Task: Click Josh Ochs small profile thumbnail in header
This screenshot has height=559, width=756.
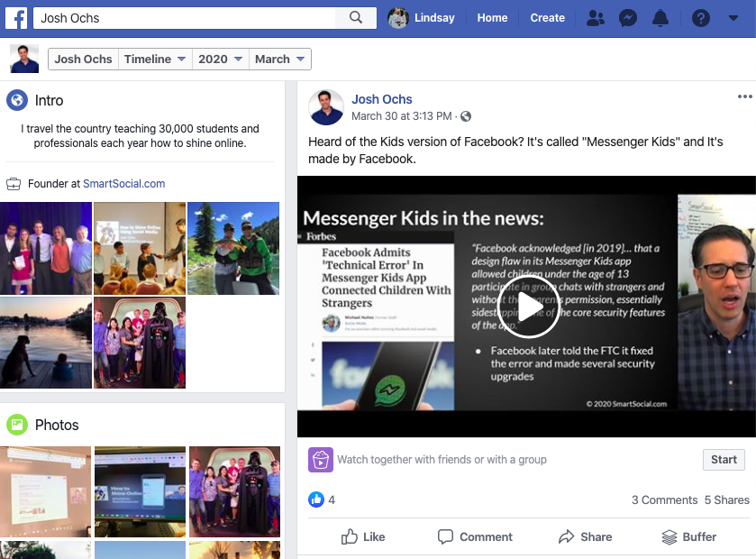Action: 24,59
